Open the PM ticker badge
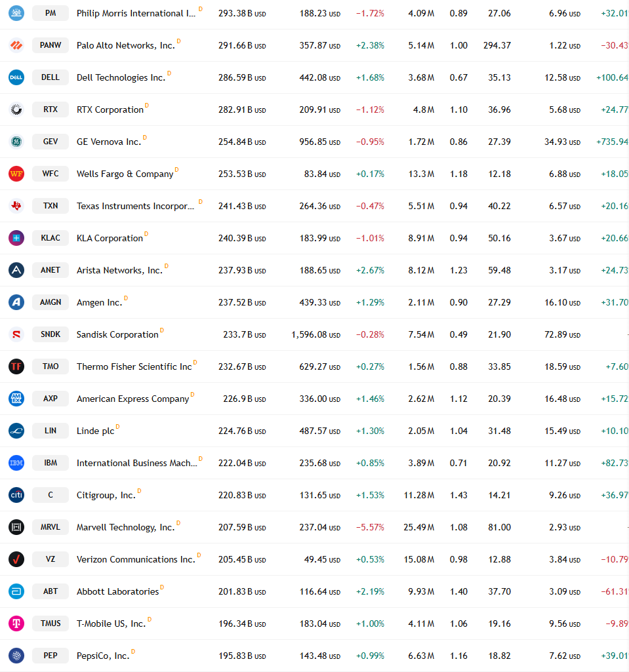This screenshot has width=629, height=672. point(51,13)
